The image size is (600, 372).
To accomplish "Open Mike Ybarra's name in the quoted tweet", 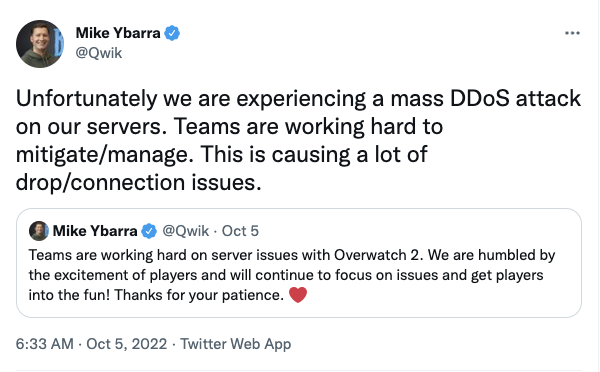I will coord(95,231).
